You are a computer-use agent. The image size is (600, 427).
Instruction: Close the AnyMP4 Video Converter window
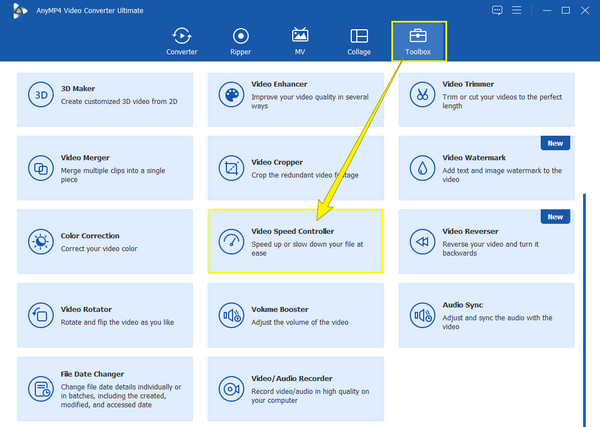point(585,10)
